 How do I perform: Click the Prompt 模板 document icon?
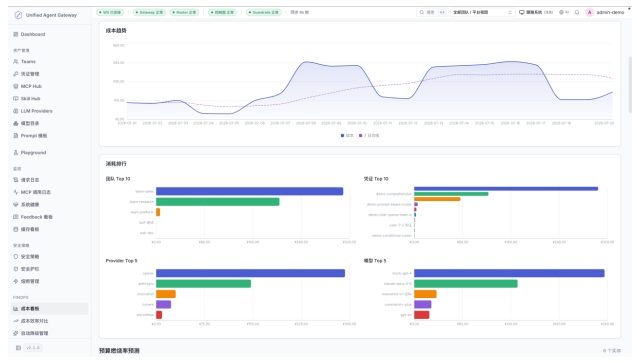(16, 136)
